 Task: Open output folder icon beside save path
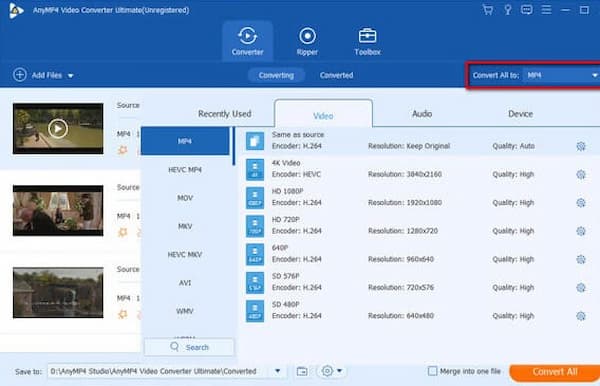click(x=302, y=371)
